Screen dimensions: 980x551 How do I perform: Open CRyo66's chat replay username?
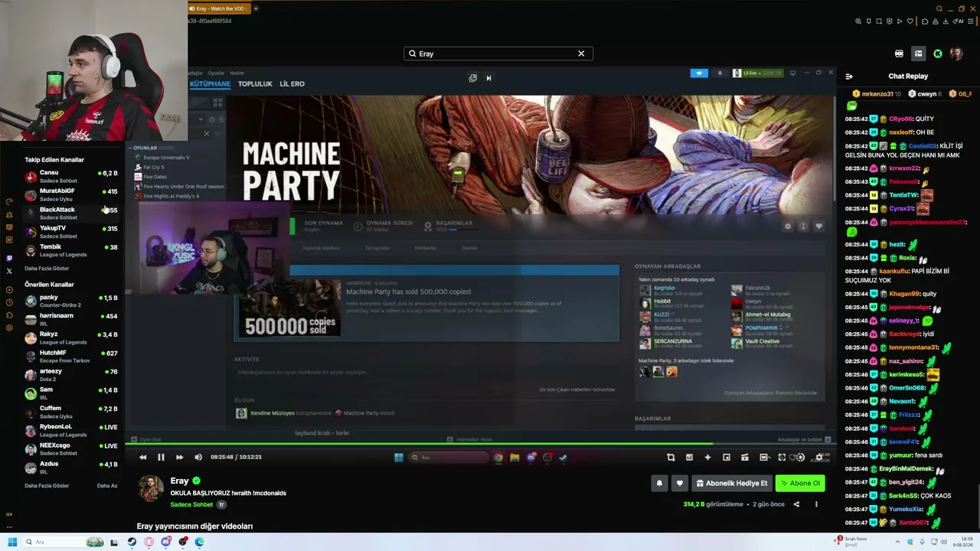pos(901,119)
